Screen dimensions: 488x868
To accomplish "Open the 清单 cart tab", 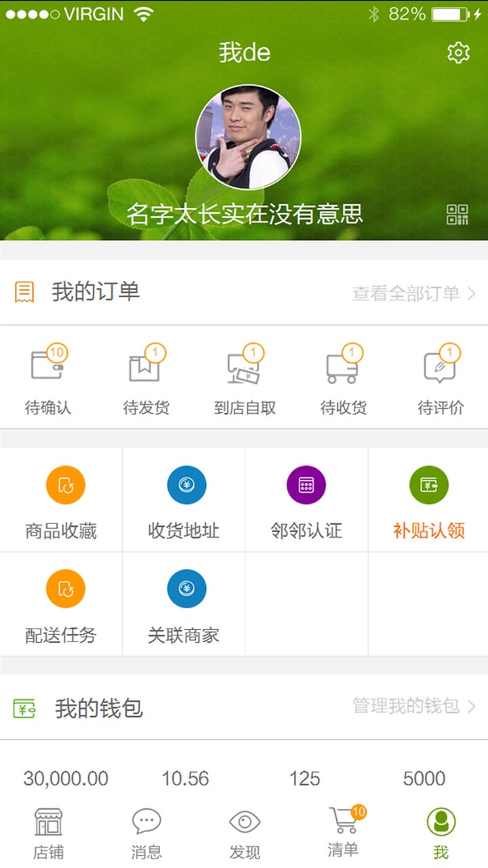I will point(344,832).
